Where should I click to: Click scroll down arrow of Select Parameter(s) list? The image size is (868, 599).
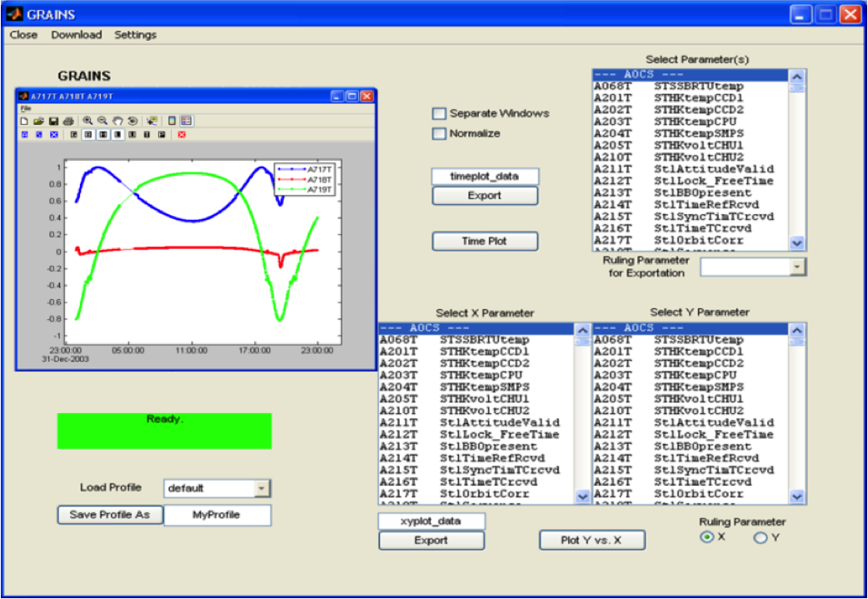(797, 243)
